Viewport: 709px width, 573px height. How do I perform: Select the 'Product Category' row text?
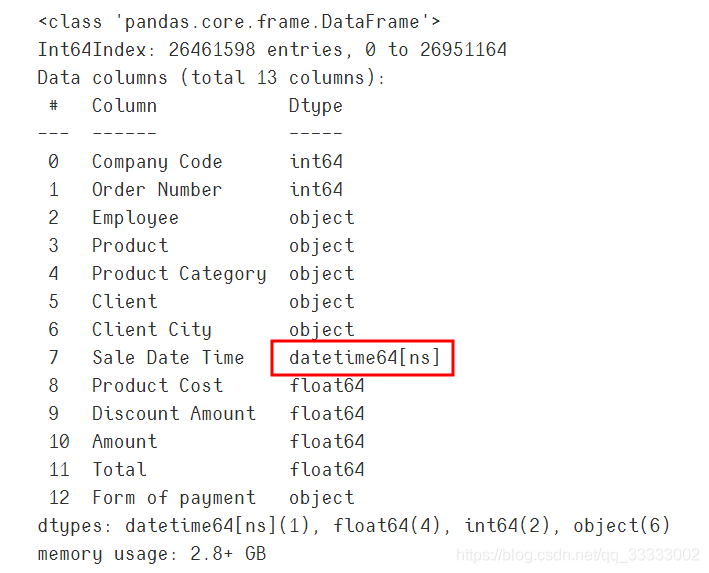(179, 274)
